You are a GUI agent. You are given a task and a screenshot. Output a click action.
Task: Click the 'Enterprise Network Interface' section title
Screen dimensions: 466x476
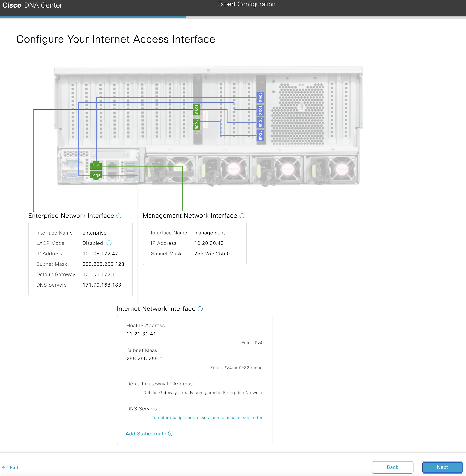pos(71,216)
